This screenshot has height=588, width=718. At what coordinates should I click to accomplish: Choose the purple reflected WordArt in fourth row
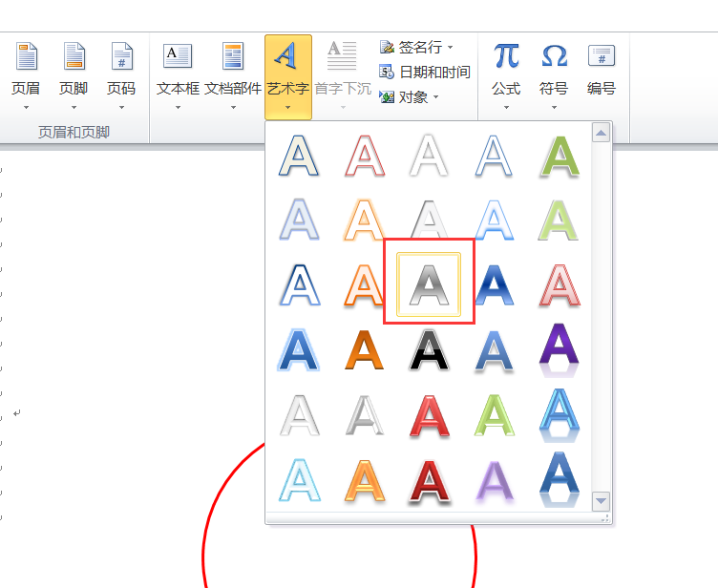560,350
